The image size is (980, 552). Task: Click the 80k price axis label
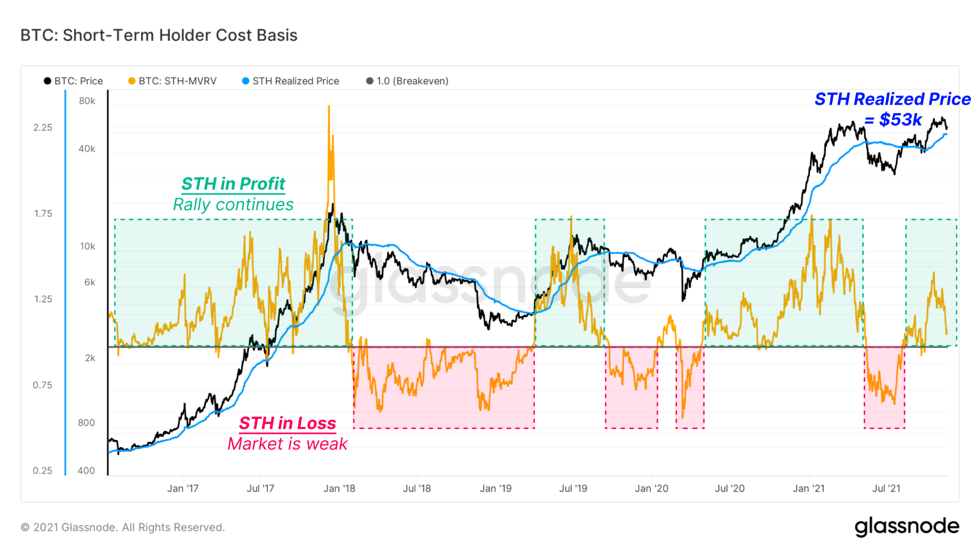(87, 101)
